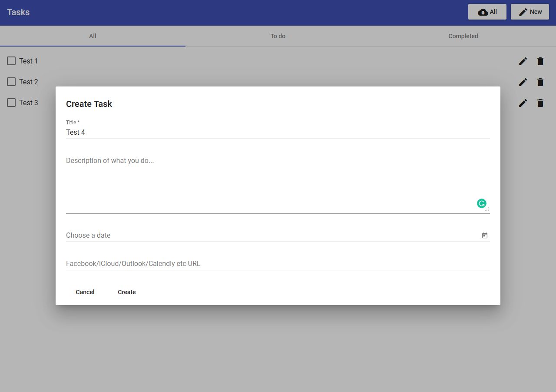This screenshot has height=392, width=556.
Task: Click the delete trash icon for Test 1
Action: [x=540, y=61]
